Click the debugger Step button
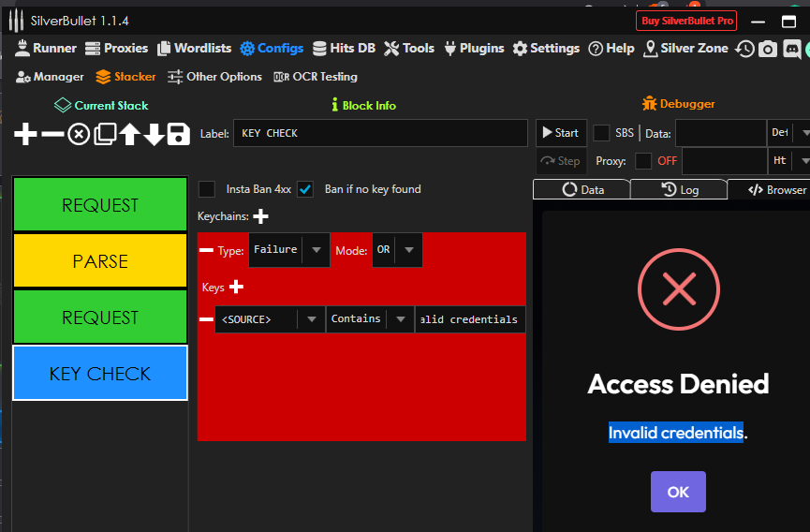Image resolution: width=810 pixels, height=532 pixels. click(561, 161)
